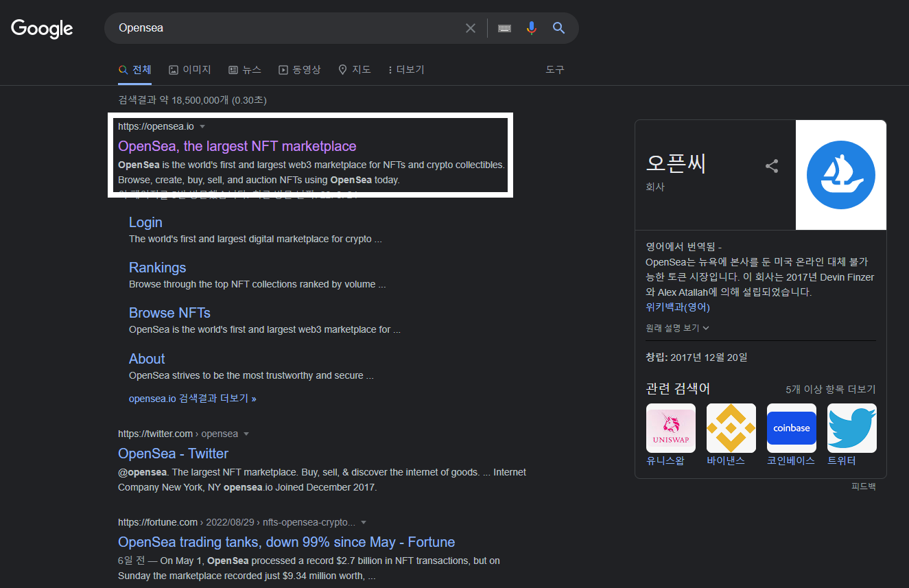Open the 바이낸스 related search thumbnail
Image resolution: width=909 pixels, height=588 pixels.
[731, 428]
